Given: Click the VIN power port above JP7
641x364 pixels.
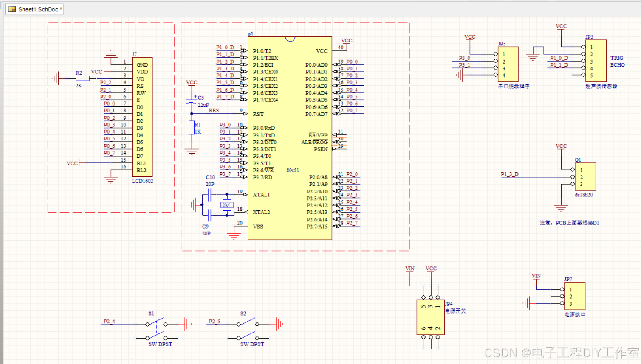Looking at the screenshot, I should tap(536, 276).
